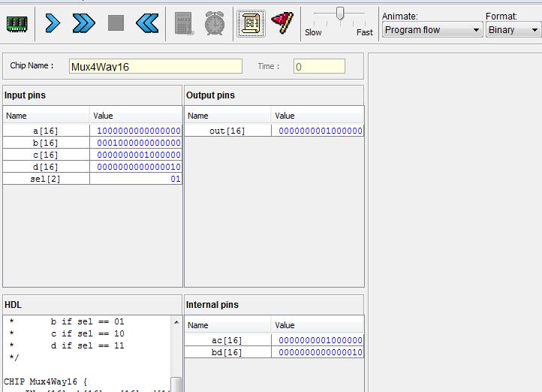
Task: Click the Eval calculator icon
Action: pos(183,24)
